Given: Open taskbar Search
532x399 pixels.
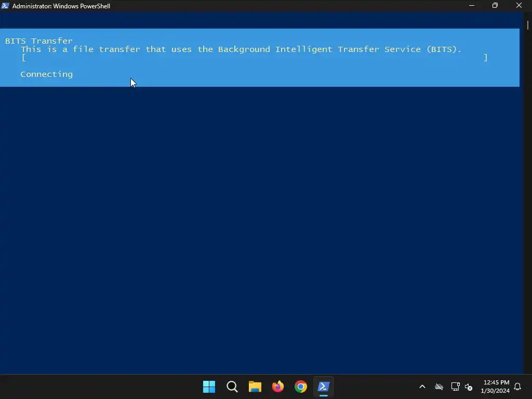Looking at the screenshot, I should (x=232, y=387).
